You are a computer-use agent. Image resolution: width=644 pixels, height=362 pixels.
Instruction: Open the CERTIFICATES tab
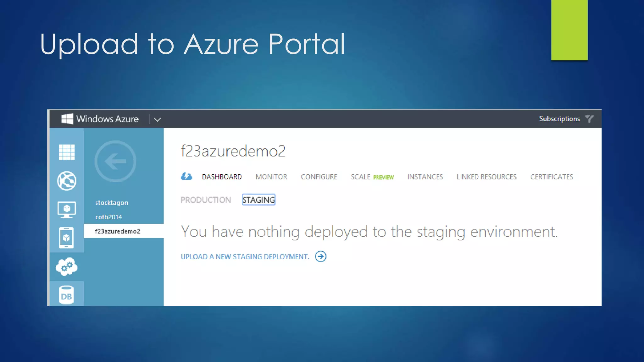pos(552,177)
